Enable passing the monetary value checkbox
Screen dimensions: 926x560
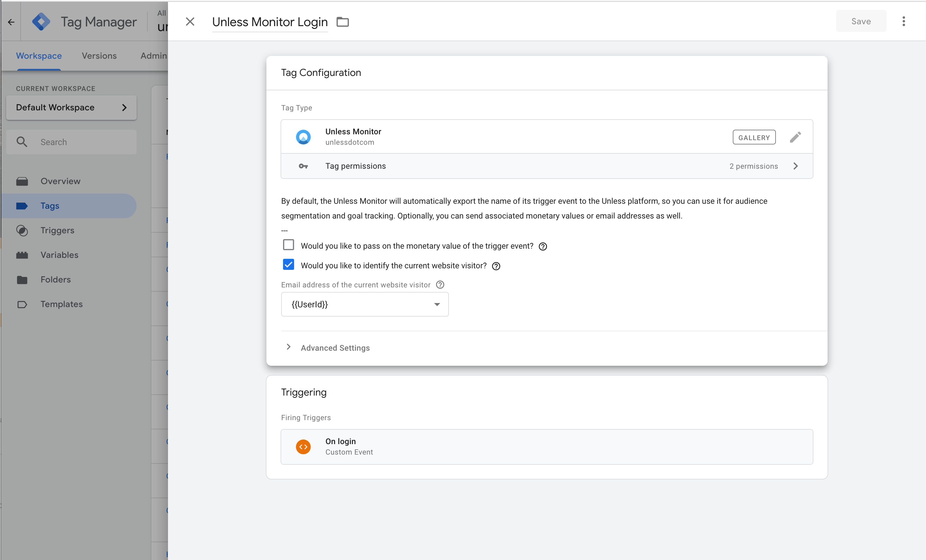coord(288,245)
